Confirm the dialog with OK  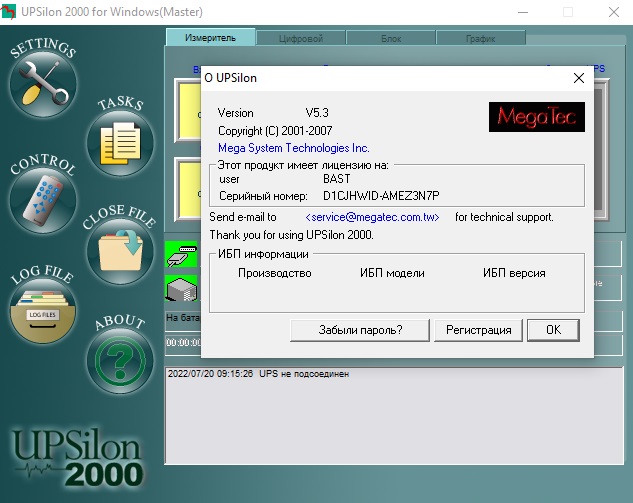553,330
